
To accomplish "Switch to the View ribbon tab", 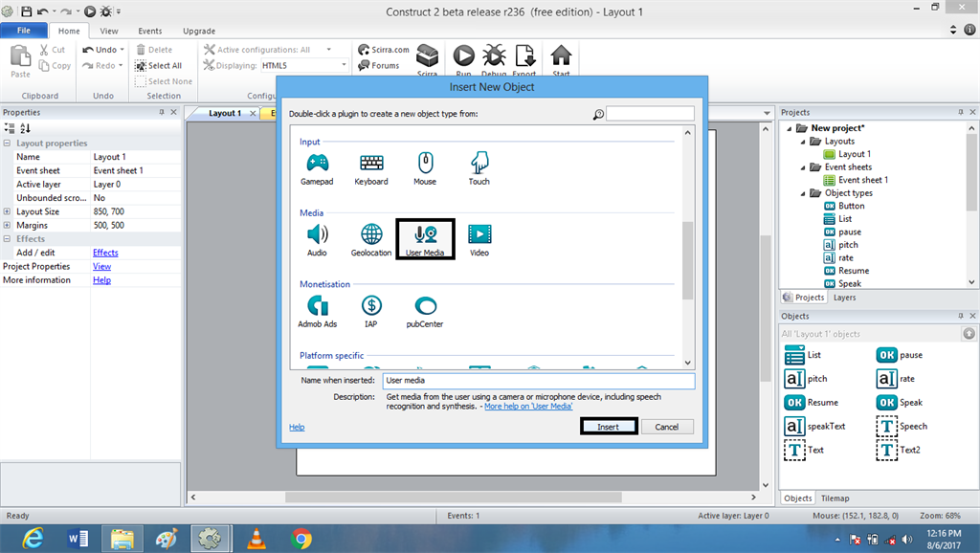I will [109, 31].
